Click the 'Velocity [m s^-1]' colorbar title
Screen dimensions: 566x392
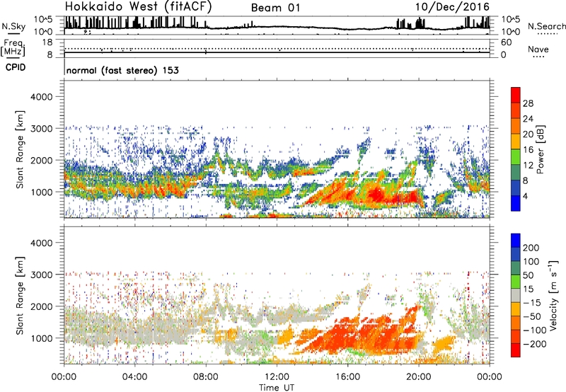pyautogui.click(x=553, y=296)
